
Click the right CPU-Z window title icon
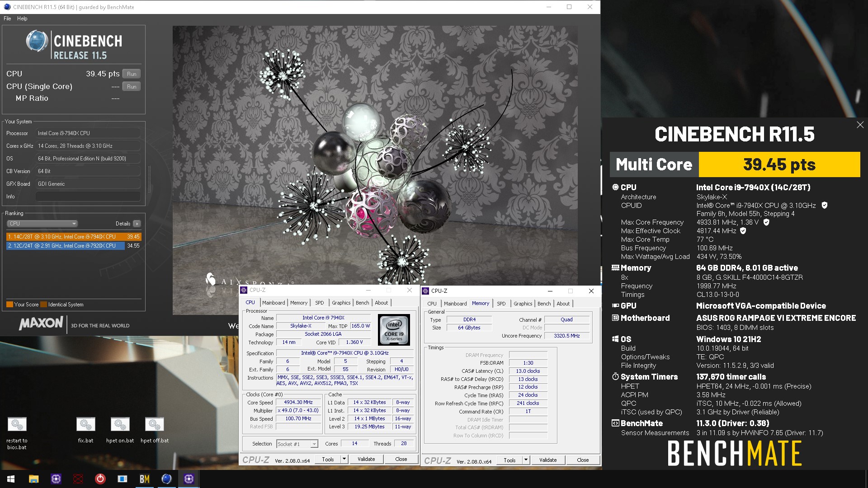[425, 291]
